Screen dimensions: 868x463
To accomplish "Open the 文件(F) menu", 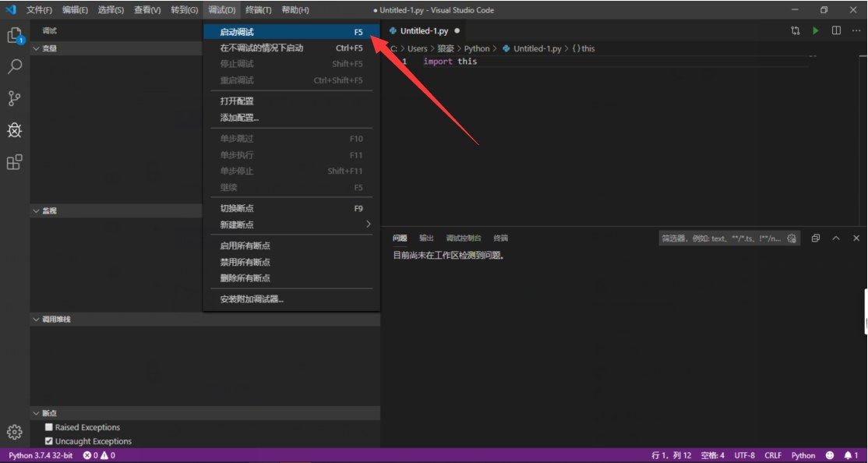I will click(39, 10).
